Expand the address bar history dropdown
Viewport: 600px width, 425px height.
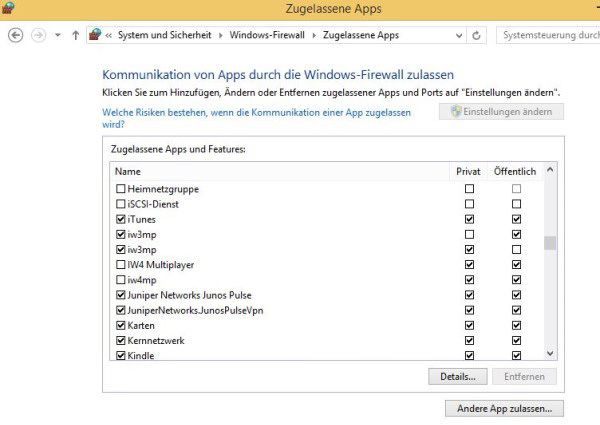click(459, 35)
